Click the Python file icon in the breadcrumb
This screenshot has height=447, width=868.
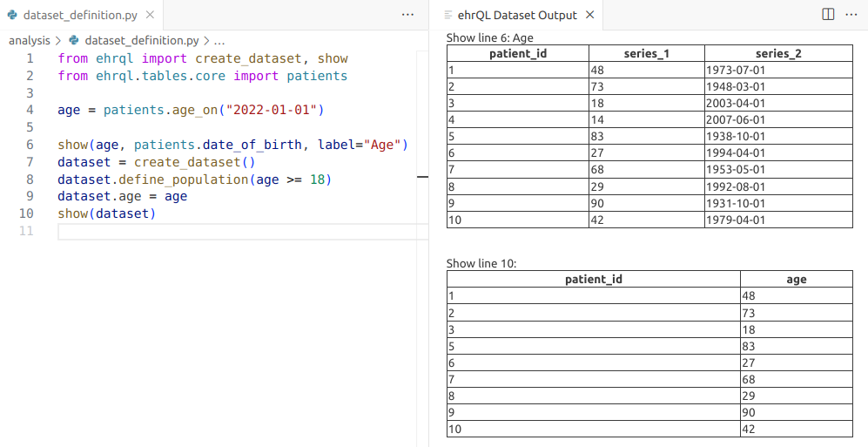tap(74, 40)
